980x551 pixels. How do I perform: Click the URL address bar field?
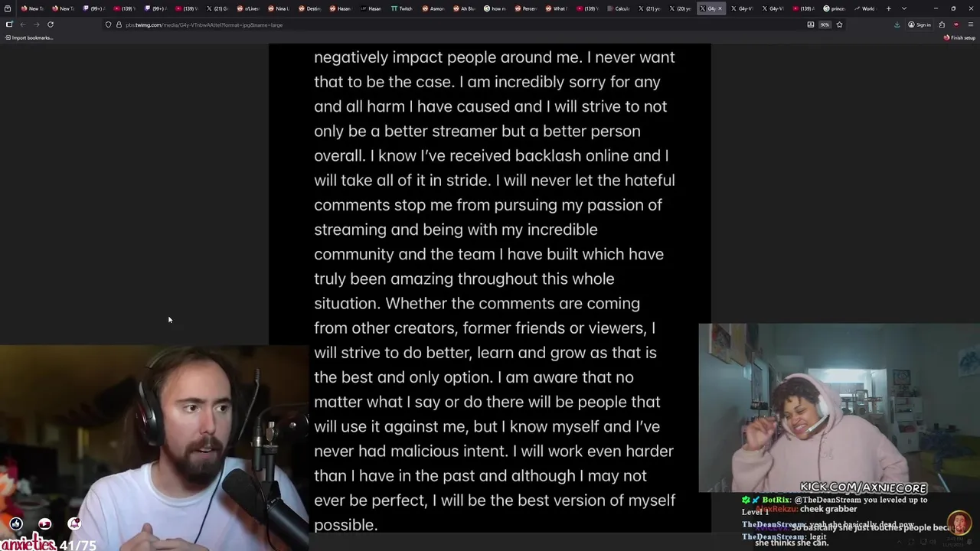tap(459, 24)
